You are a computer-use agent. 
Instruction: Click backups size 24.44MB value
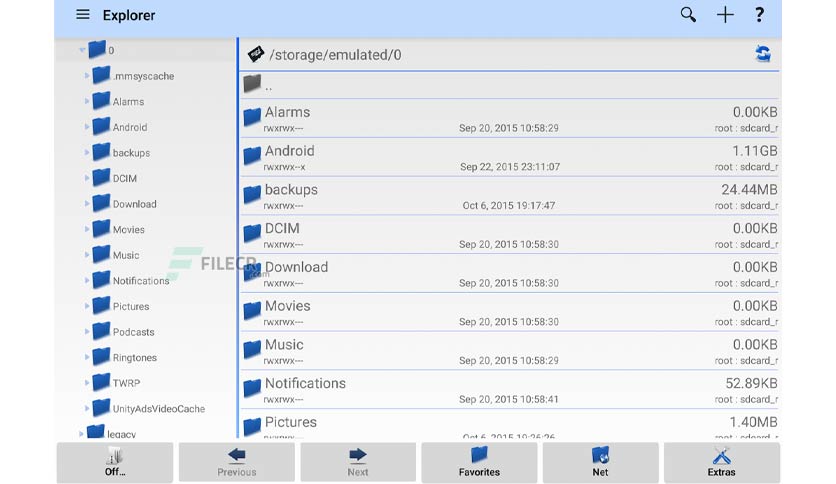click(749, 190)
